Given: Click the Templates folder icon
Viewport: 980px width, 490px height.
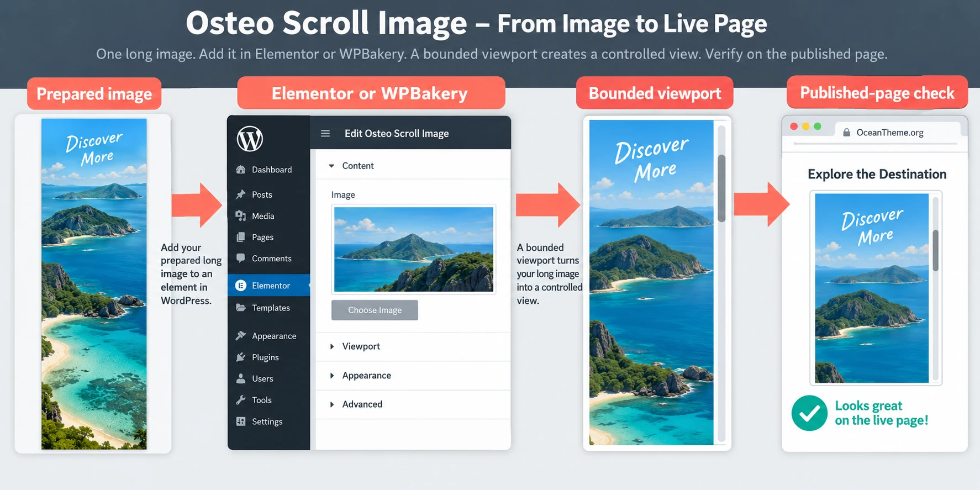Looking at the screenshot, I should [241, 308].
